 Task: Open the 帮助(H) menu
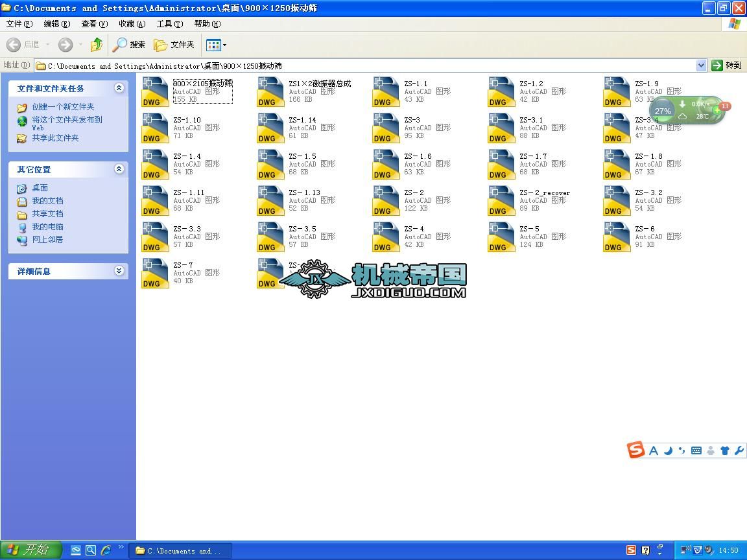click(207, 24)
